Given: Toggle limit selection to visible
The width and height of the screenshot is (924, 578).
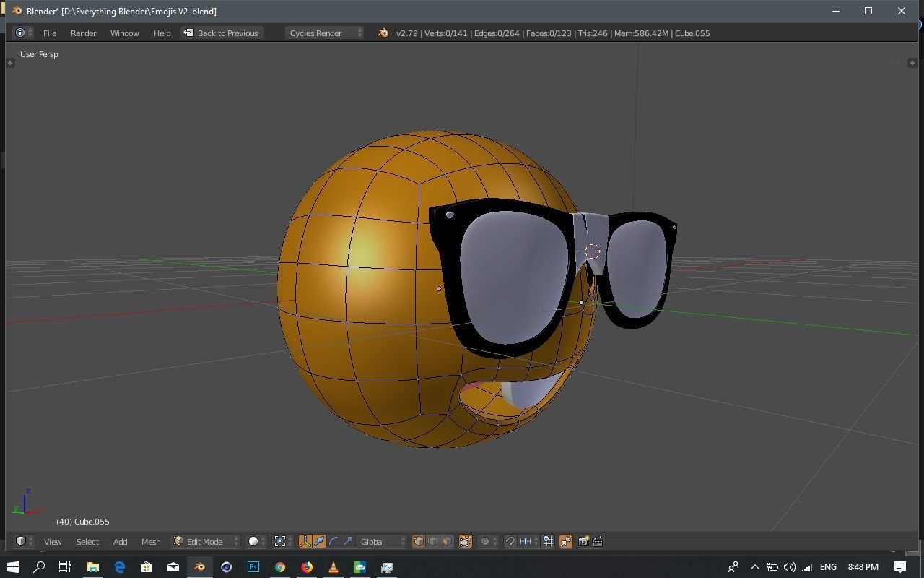Looking at the screenshot, I should pyautogui.click(x=466, y=541).
